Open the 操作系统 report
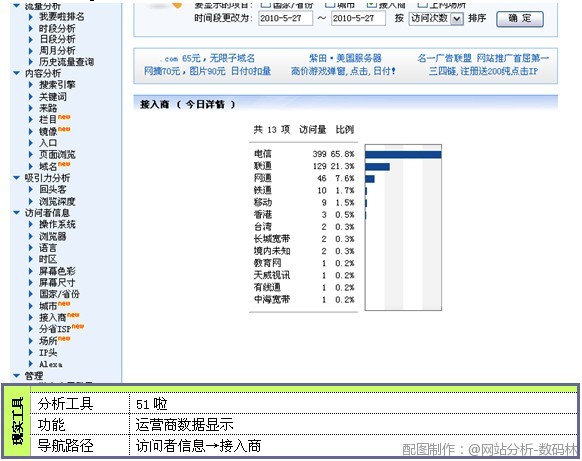The width and height of the screenshot is (582, 461). pos(57,224)
